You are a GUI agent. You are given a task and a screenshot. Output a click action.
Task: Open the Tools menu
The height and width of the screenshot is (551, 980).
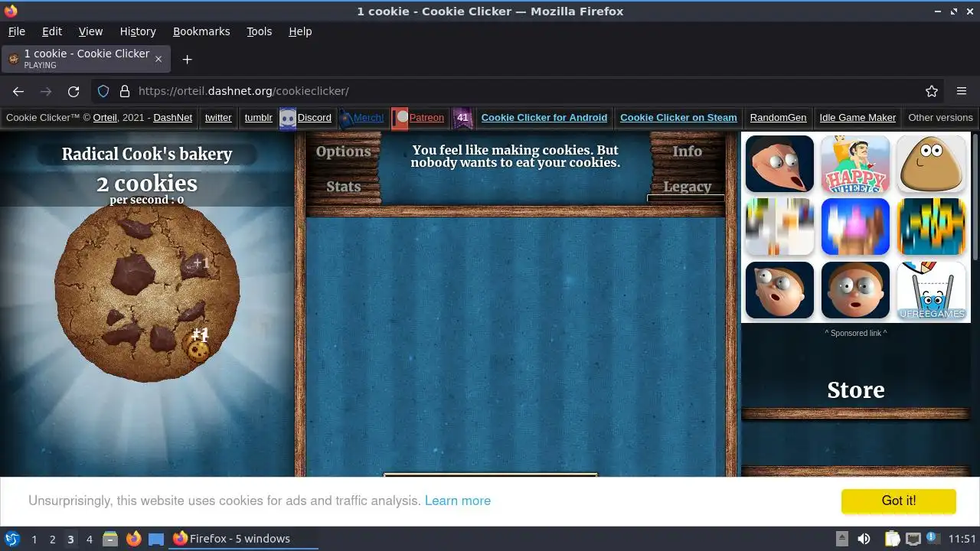[259, 31]
